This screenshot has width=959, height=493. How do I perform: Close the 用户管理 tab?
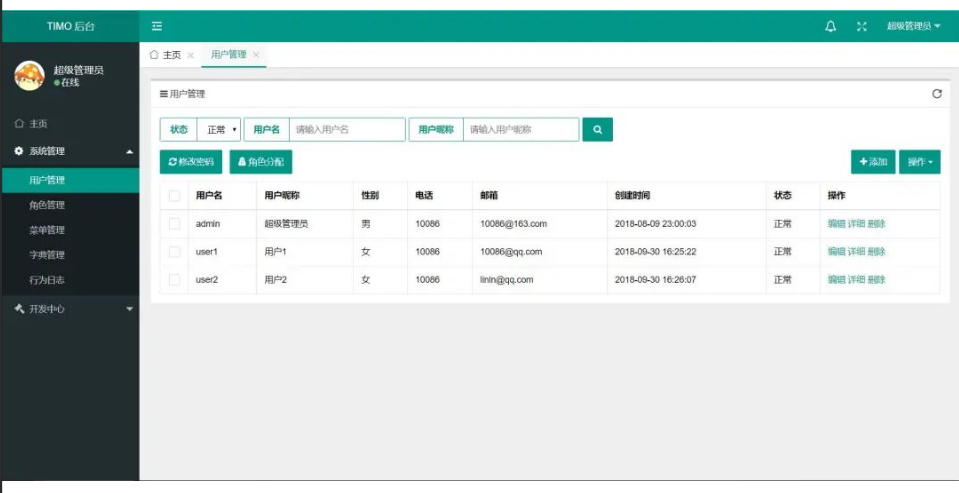(x=256, y=54)
